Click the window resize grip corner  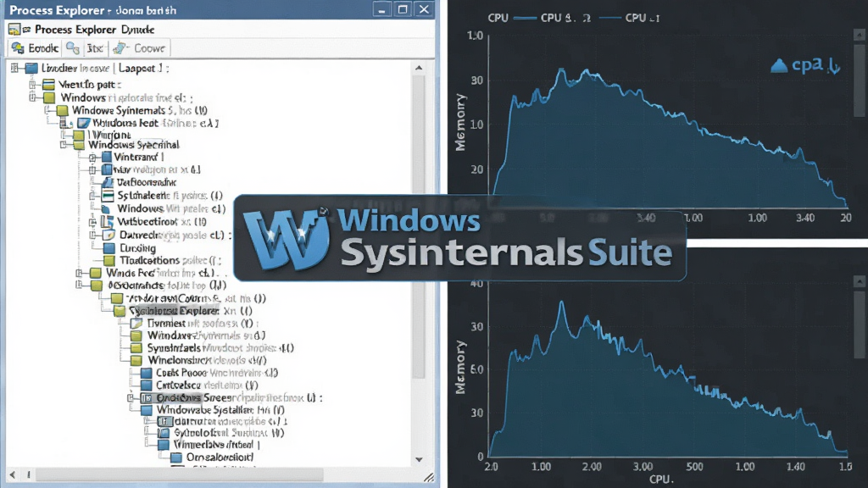pyautogui.click(x=429, y=476)
